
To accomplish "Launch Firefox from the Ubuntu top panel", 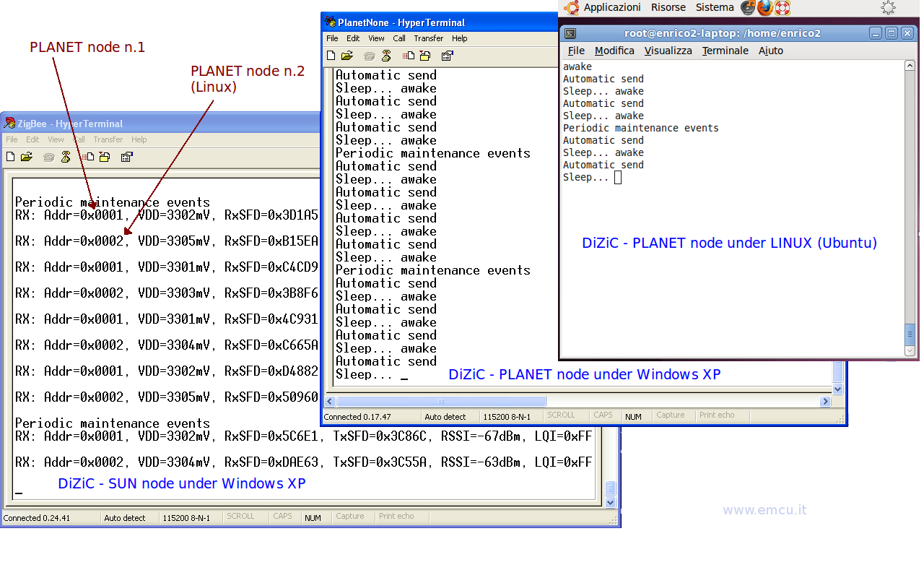I will pos(765,7).
